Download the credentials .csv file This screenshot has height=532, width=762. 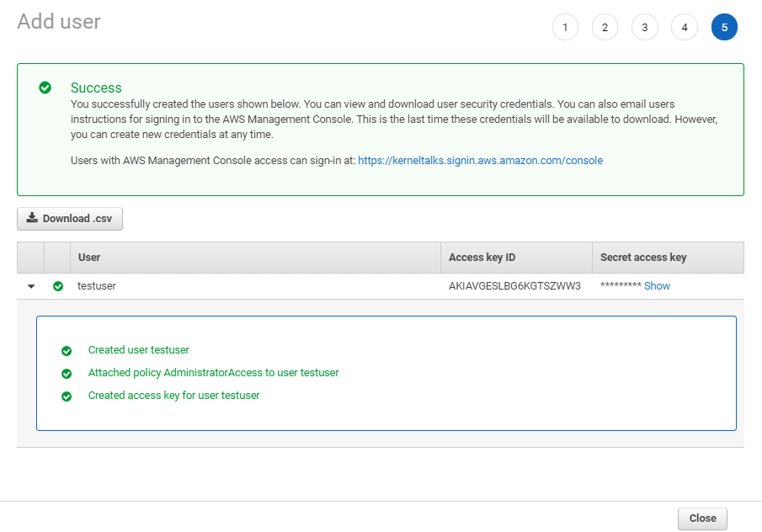70,219
